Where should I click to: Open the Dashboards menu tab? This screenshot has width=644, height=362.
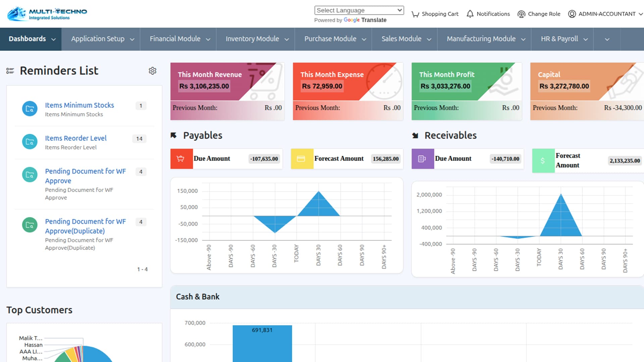pos(32,39)
